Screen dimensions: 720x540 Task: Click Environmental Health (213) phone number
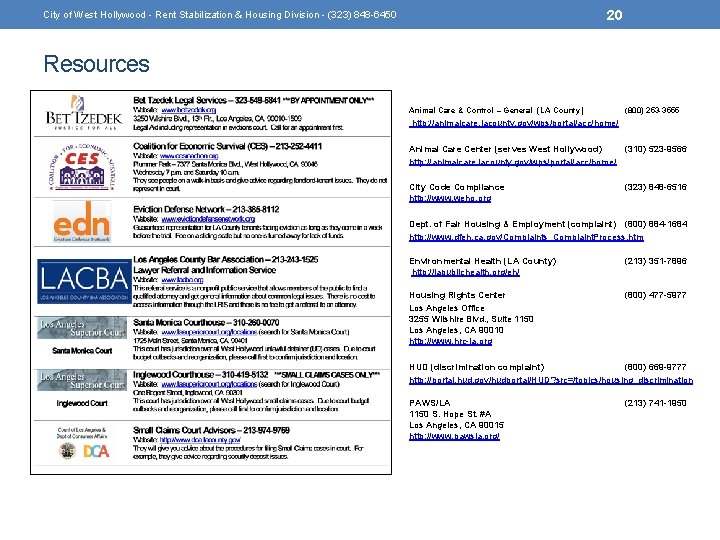coord(655,261)
